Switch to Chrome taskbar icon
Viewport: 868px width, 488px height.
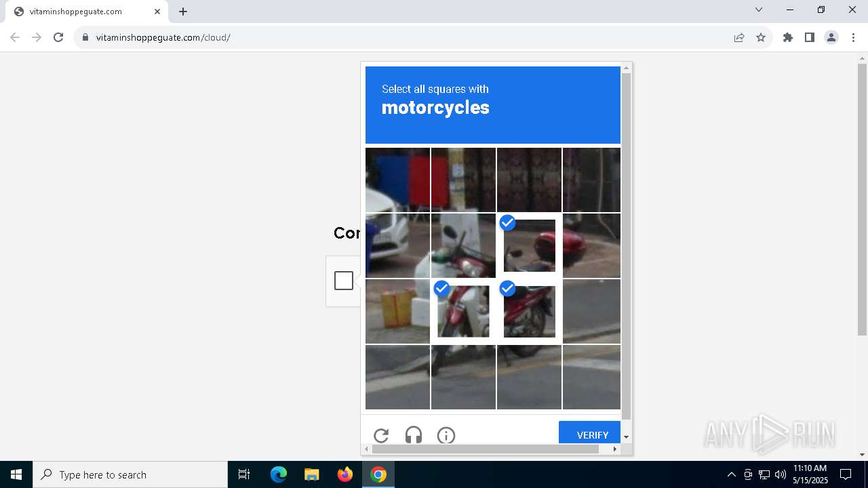(378, 474)
